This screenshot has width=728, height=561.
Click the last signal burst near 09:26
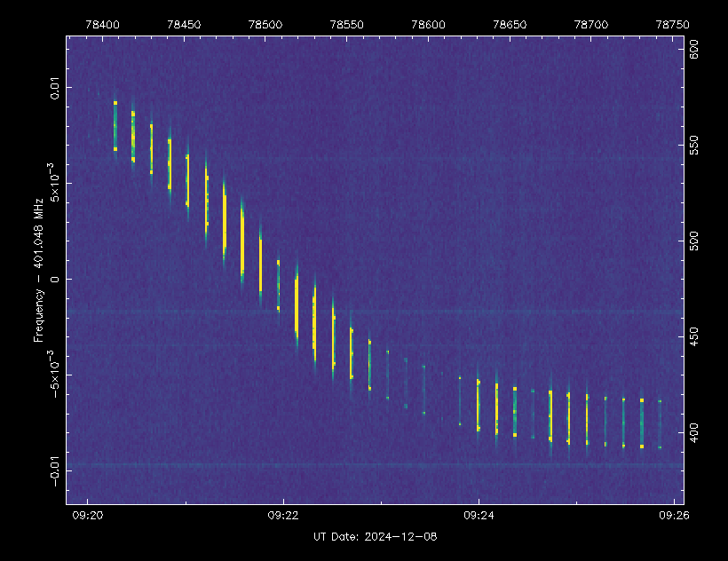660,424
